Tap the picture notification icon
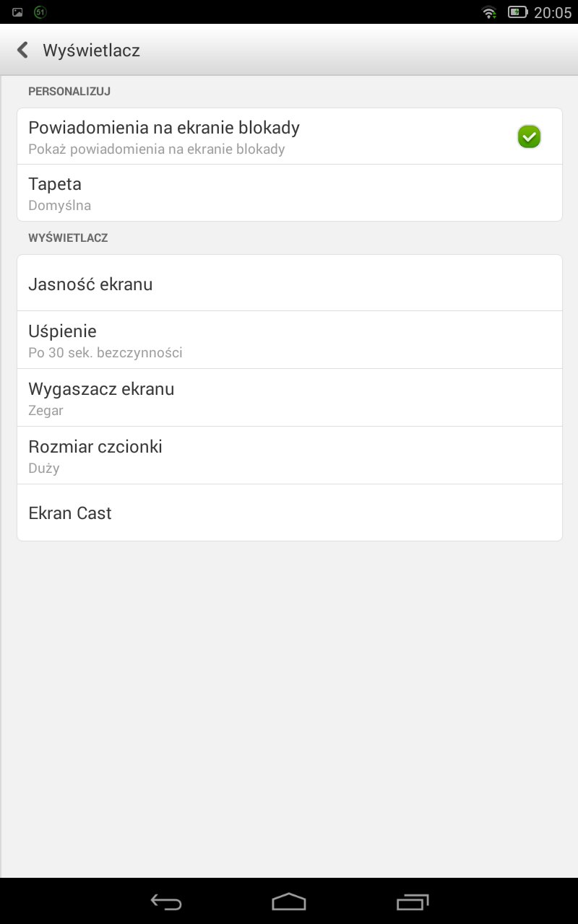This screenshot has height=924, width=578. (x=17, y=12)
